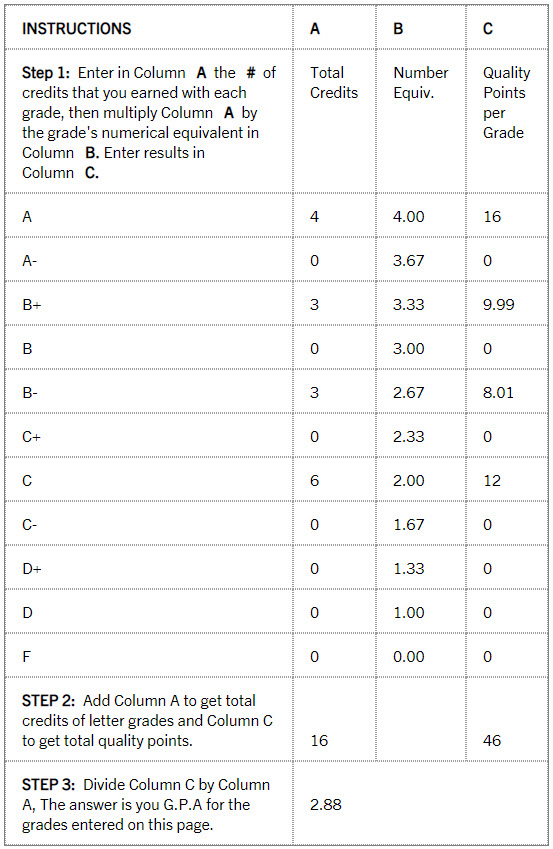Screen dimensions: 553x849
Task: Click the Quality Points per Grade heading
Action: [506, 102]
